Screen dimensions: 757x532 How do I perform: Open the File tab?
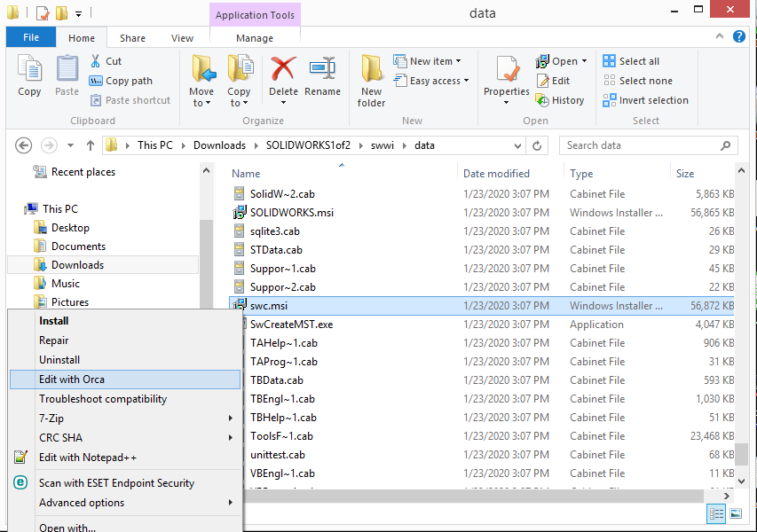31,37
